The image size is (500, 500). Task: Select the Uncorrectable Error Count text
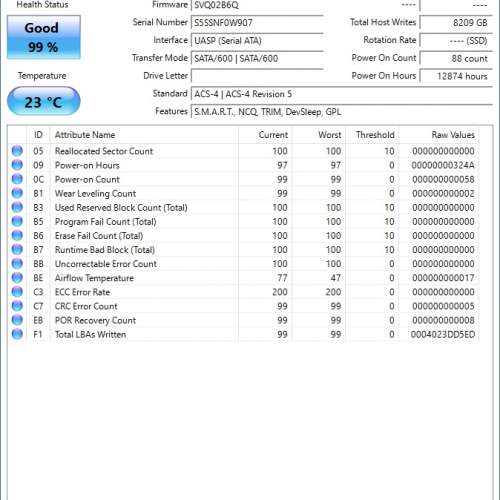106,264
